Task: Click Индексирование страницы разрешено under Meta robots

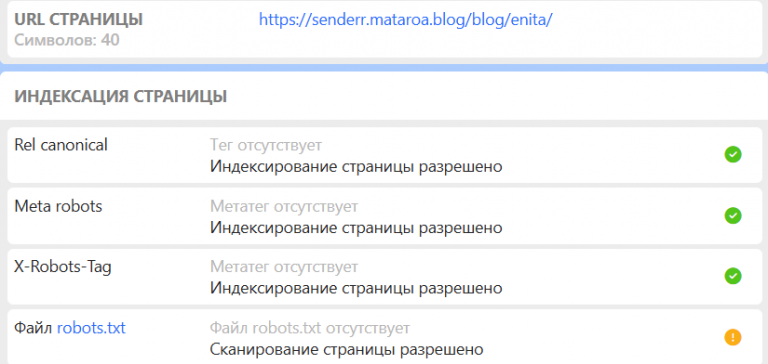Action: tap(356, 228)
